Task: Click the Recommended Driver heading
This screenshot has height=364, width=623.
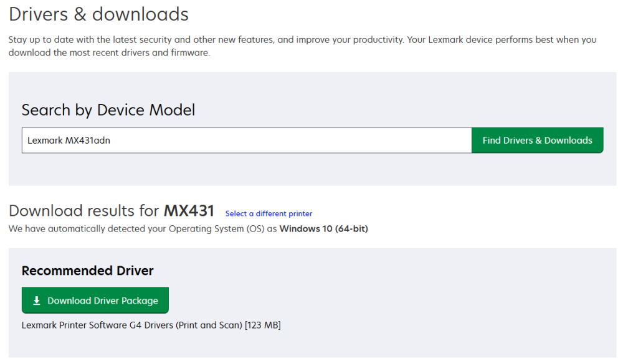Action: [87, 271]
